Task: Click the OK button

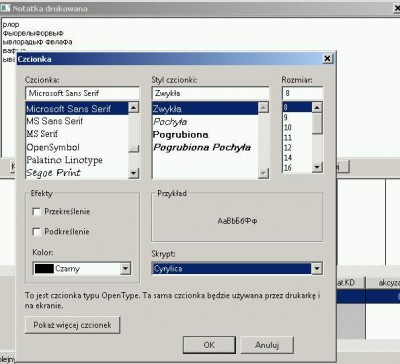Action: 209,345
